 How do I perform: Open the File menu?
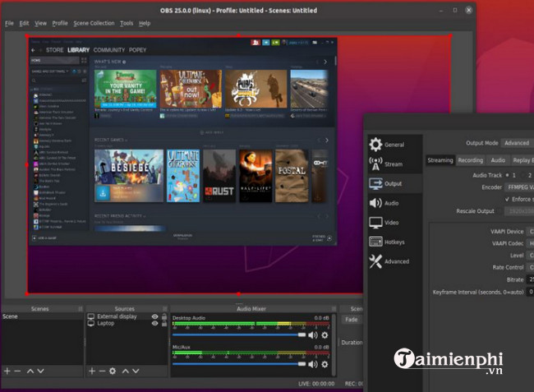9,23
